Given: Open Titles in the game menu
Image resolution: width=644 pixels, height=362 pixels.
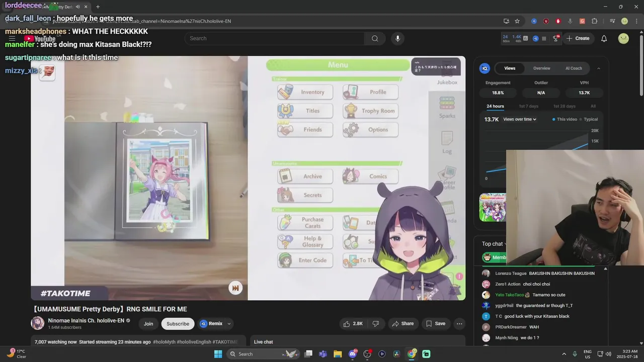Looking at the screenshot, I should coord(305,111).
